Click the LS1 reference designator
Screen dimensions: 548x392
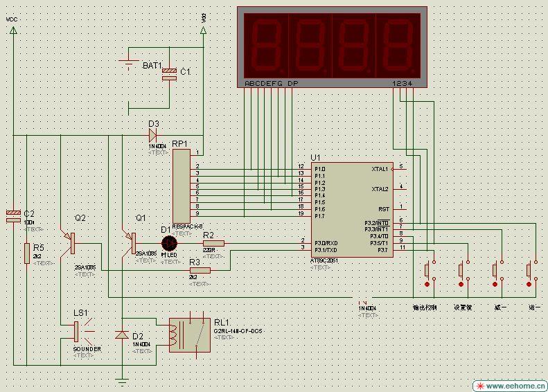tap(81, 313)
